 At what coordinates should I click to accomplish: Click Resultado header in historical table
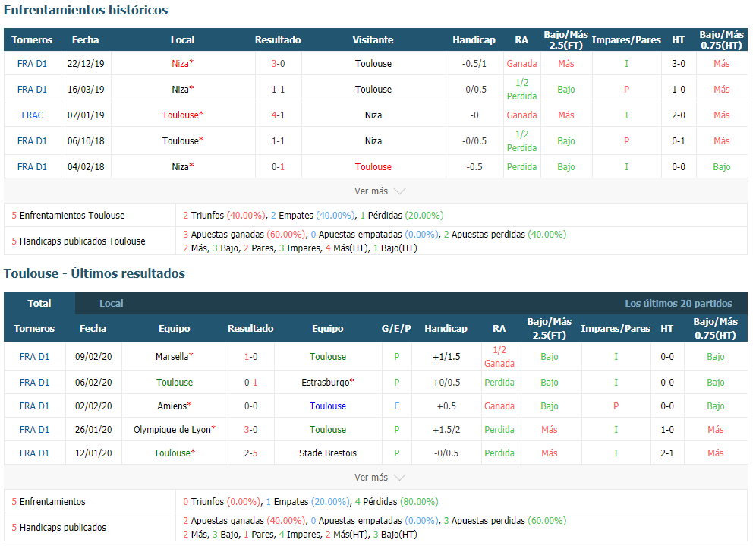[278, 39]
